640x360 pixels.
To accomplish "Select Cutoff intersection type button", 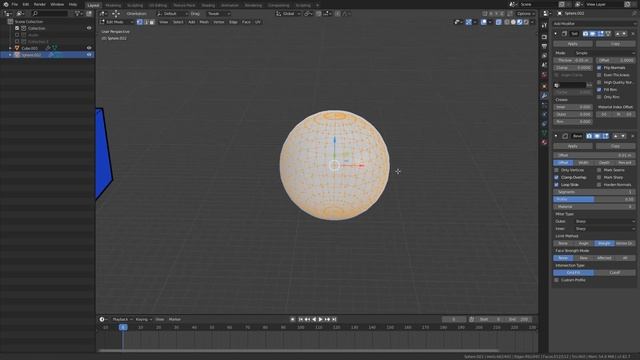I will coord(615,273).
